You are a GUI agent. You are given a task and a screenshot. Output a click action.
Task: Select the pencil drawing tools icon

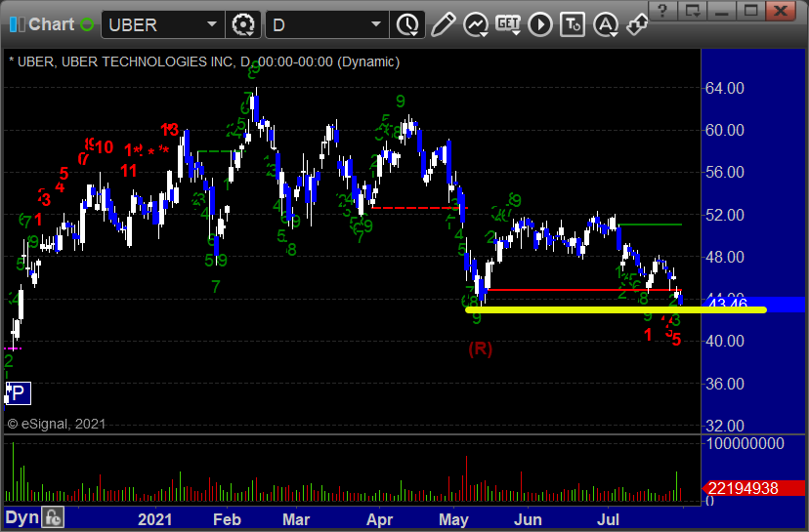444,24
